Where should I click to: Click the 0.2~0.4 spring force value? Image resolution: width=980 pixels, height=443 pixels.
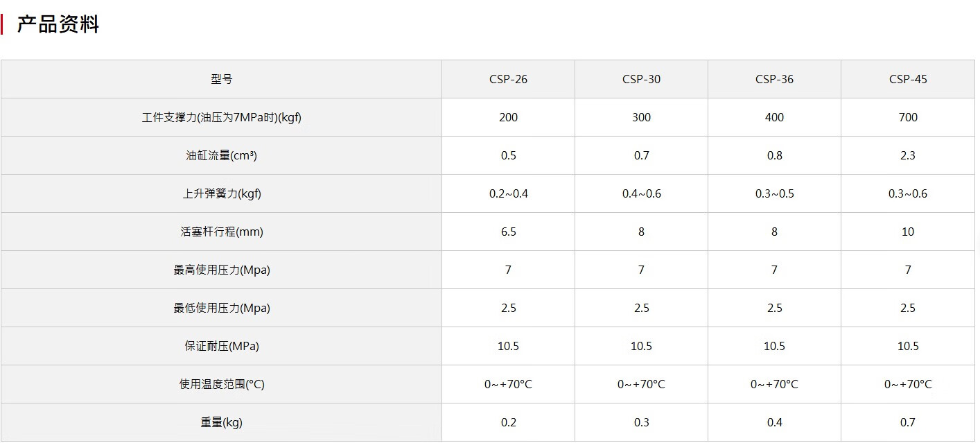[x=508, y=193]
